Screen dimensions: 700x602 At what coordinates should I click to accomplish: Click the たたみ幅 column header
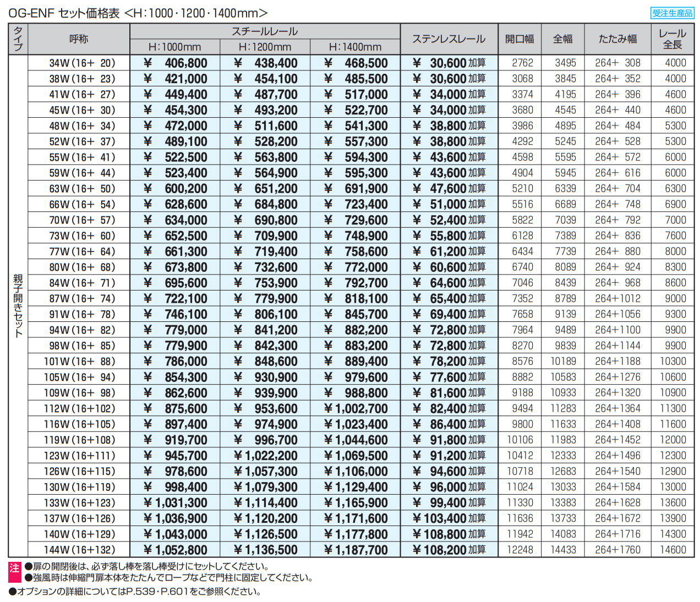coord(617,39)
